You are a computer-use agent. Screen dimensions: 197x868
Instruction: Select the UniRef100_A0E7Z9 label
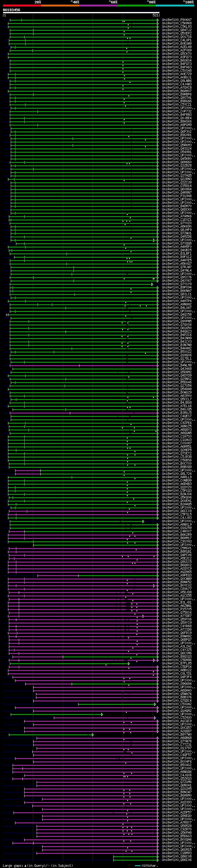pyautogui.click(x=176, y=74)
